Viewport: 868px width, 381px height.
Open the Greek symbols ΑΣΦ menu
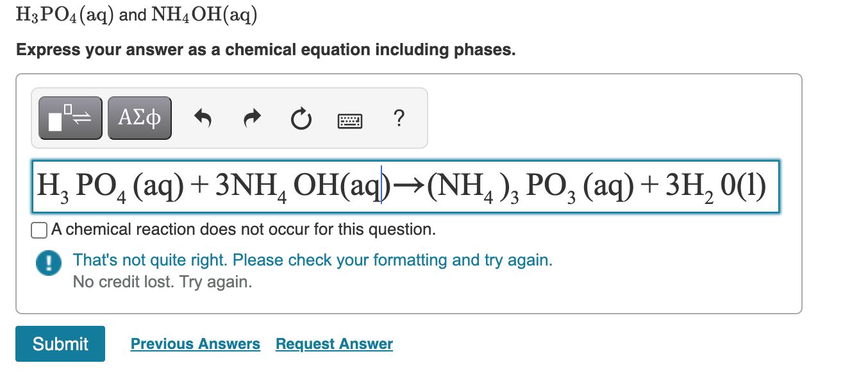click(140, 118)
